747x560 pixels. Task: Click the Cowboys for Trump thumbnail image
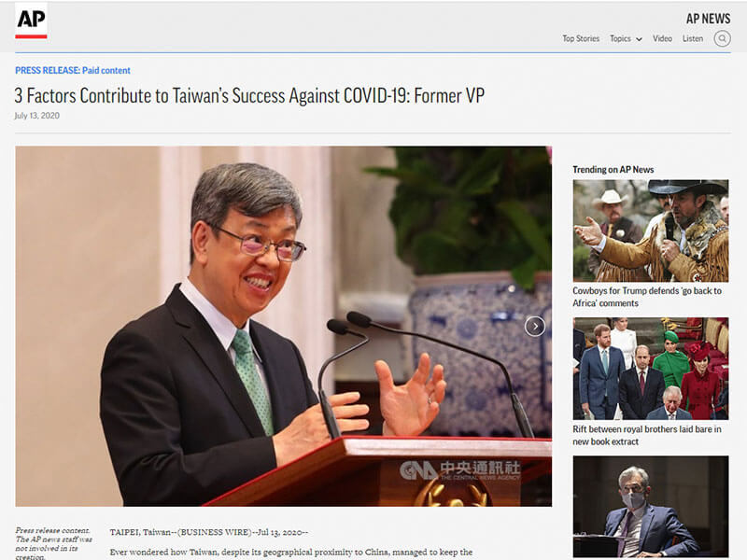[650, 231]
